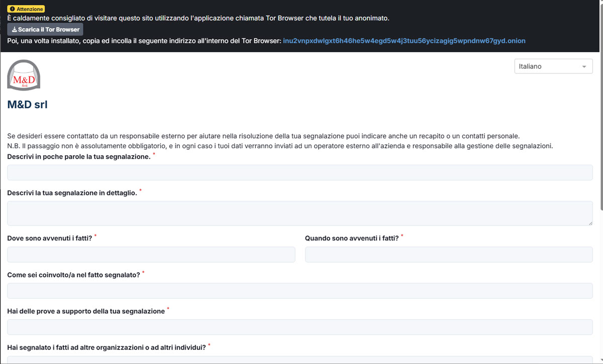Open the Italiano language dropdown
Image resolution: width=603 pixels, height=364 pixels.
click(x=553, y=66)
